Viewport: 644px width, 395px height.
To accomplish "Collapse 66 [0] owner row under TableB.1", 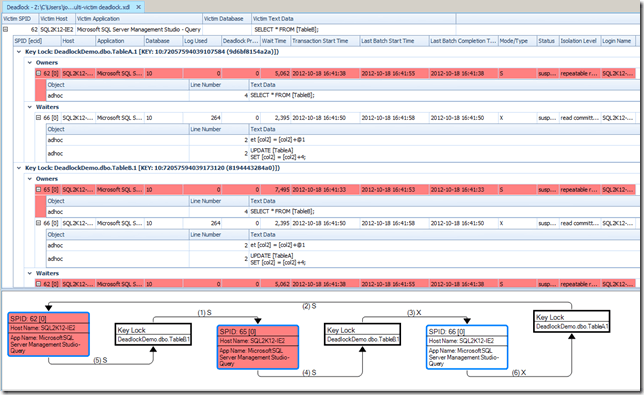I will [x=38, y=223].
